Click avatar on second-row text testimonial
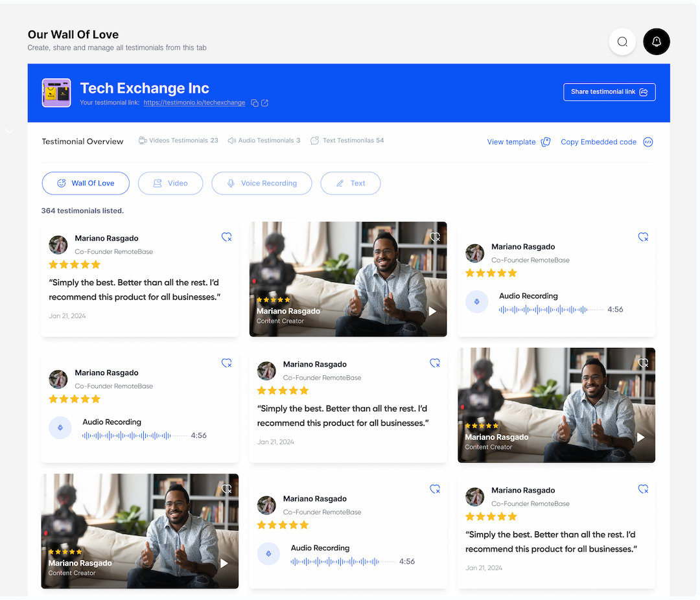The height and width of the screenshot is (600, 700). click(266, 371)
